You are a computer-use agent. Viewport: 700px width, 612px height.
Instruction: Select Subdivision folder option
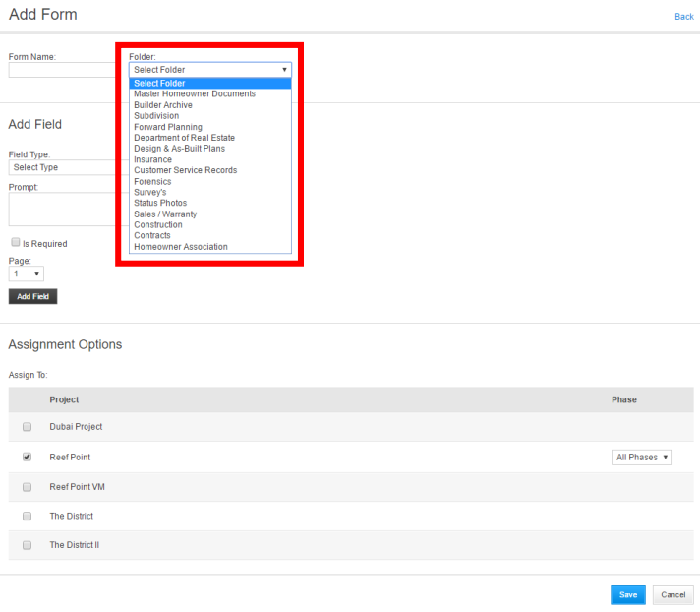coord(210,116)
